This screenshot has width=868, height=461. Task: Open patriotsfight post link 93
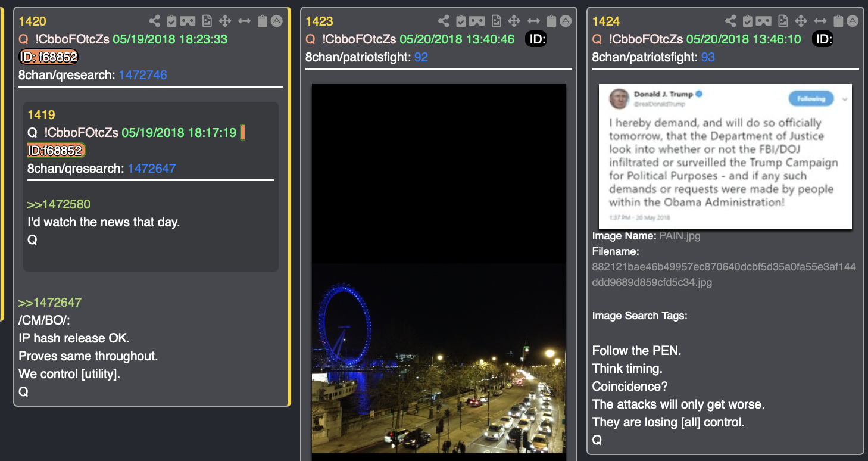tap(708, 57)
